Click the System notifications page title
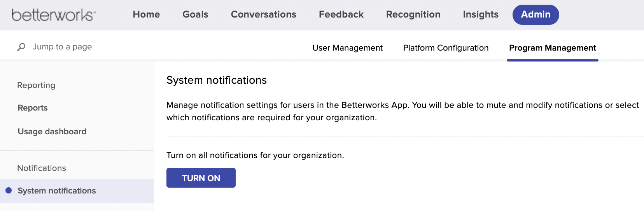This screenshot has height=211, width=644. pyautogui.click(x=217, y=80)
